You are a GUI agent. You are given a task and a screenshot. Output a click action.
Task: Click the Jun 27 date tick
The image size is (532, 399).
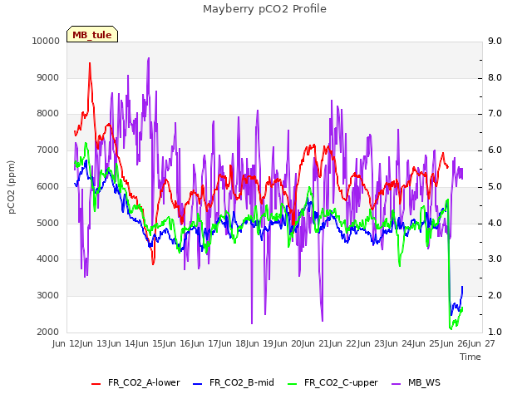tap(483, 343)
